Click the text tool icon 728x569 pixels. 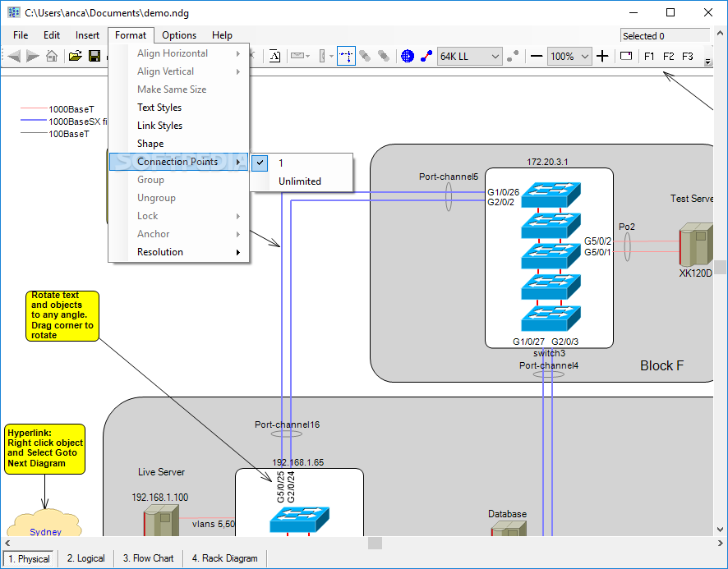[274, 56]
